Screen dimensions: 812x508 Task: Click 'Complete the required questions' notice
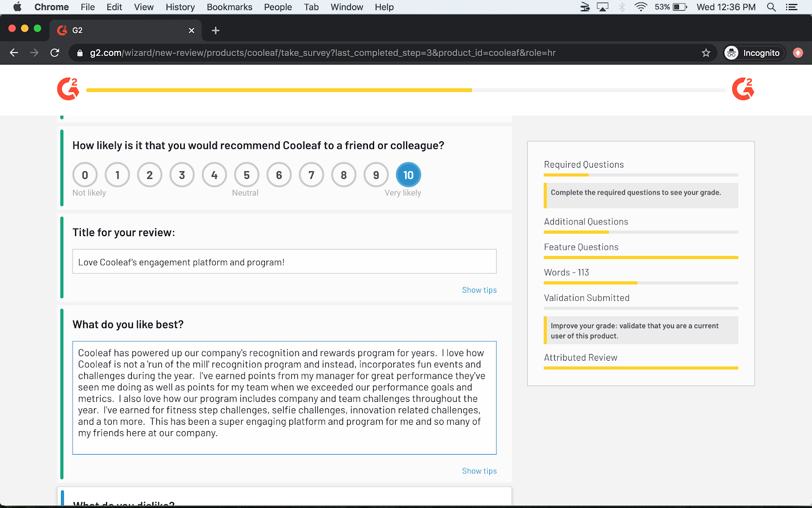641,195
